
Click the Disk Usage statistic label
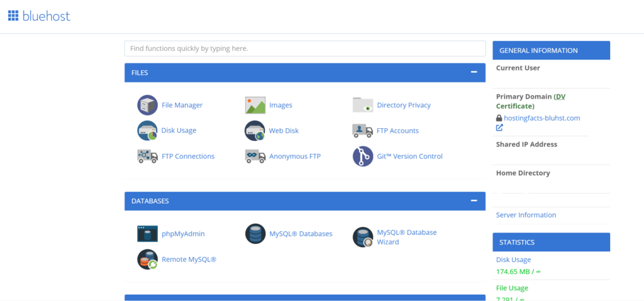(513, 260)
